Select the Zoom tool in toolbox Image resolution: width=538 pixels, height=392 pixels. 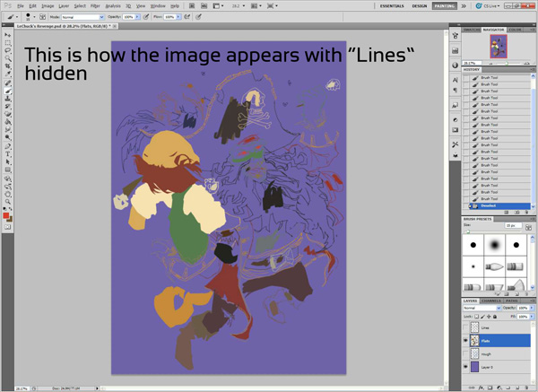(x=7, y=202)
